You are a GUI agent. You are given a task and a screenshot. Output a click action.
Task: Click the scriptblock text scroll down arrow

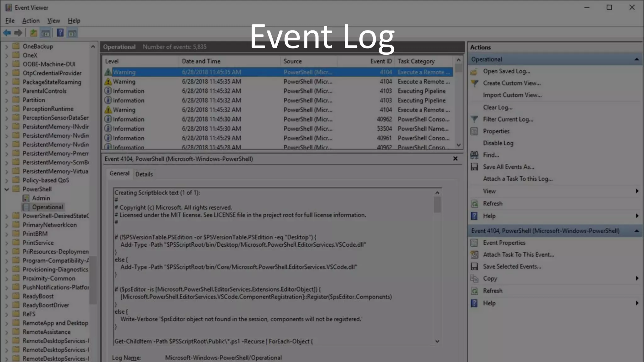coord(437,341)
